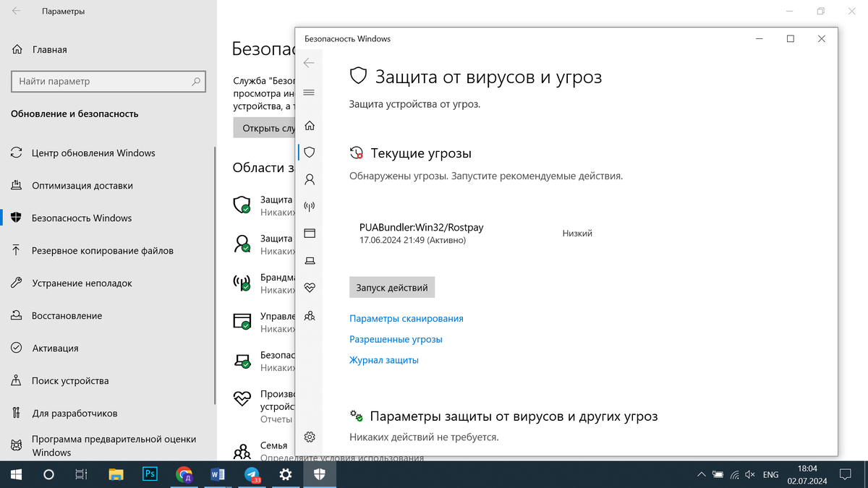Image resolution: width=868 pixels, height=488 pixels.
Task: Open Параметры сканирования link
Action: click(407, 318)
